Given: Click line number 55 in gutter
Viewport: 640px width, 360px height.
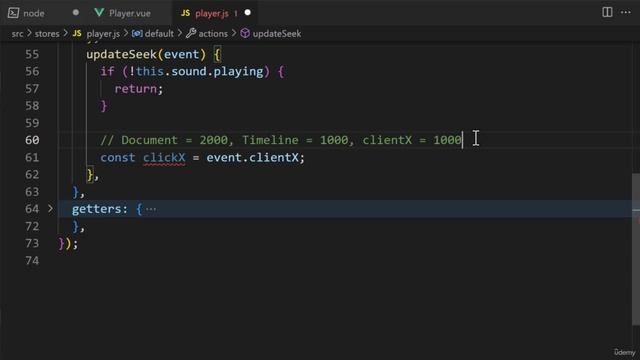Looking at the screenshot, I should [x=32, y=54].
